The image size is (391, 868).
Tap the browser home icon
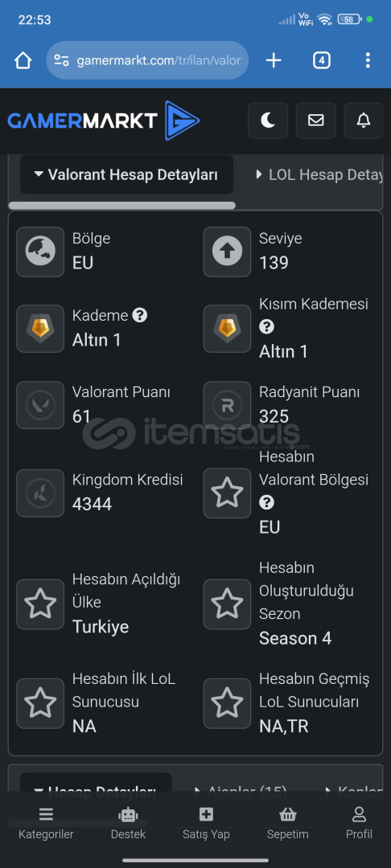click(23, 60)
